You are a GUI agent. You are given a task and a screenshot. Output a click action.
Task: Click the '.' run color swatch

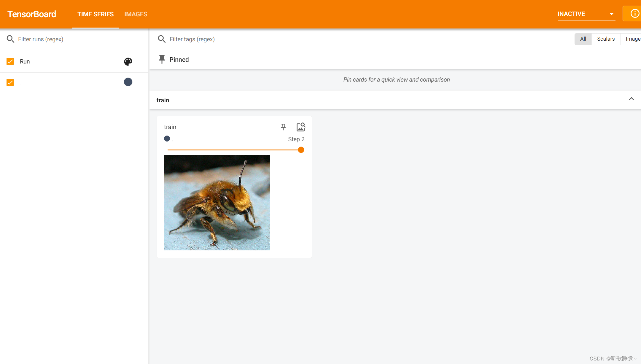(128, 82)
